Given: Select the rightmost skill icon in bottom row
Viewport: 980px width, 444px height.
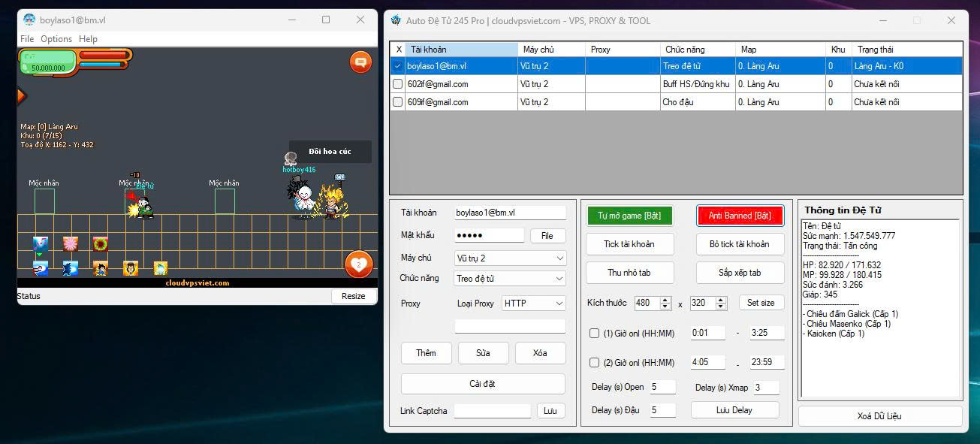Looking at the screenshot, I should (x=161, y=268).
